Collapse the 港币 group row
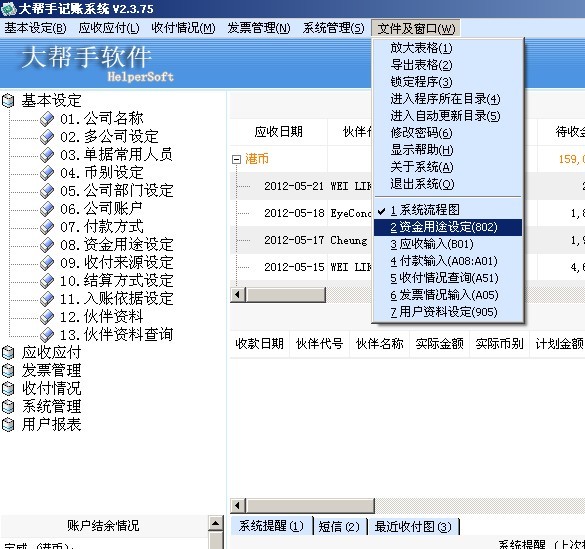 (x=236, y=160)
